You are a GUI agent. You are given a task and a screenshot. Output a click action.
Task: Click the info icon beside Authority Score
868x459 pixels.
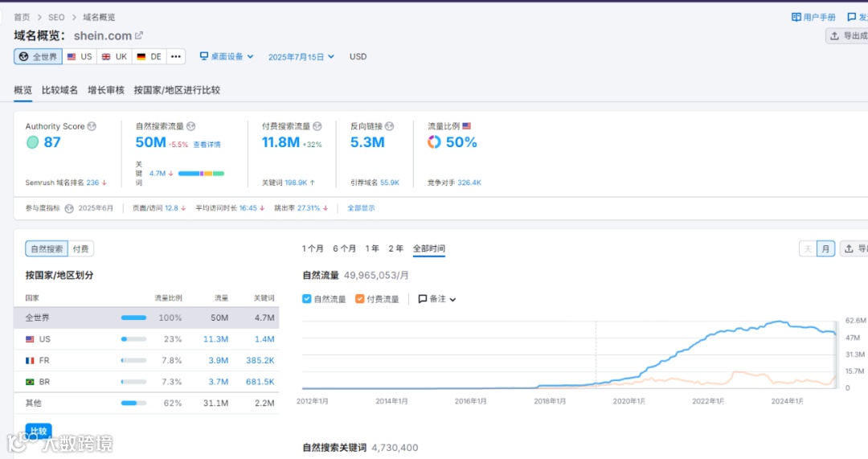(x=92, y=126)
